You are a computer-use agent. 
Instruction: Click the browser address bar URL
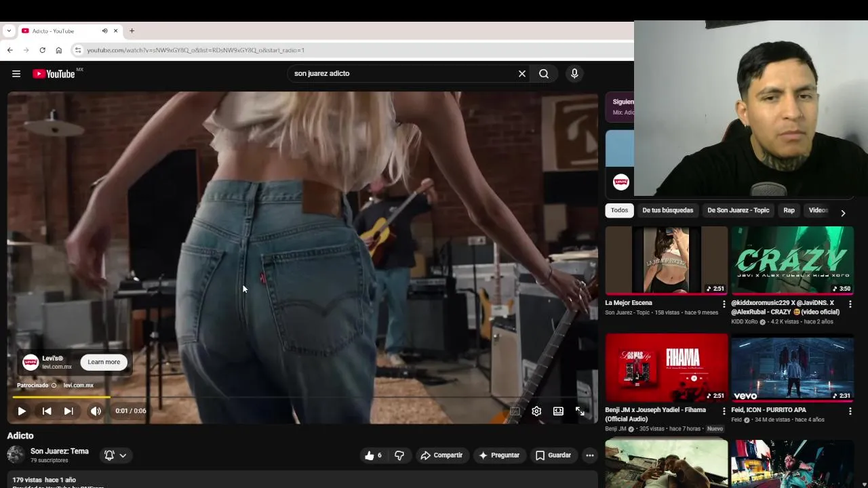pos(195,50)
